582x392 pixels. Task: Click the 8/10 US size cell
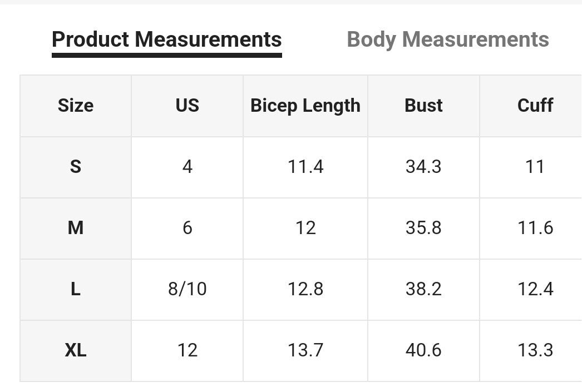coord(187,289)
